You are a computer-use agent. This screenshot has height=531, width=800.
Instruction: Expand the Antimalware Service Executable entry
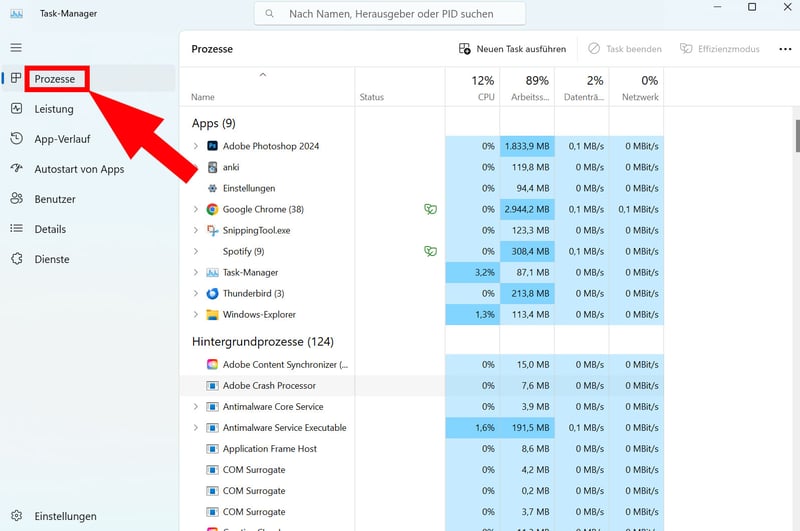[x=196, y=428]
